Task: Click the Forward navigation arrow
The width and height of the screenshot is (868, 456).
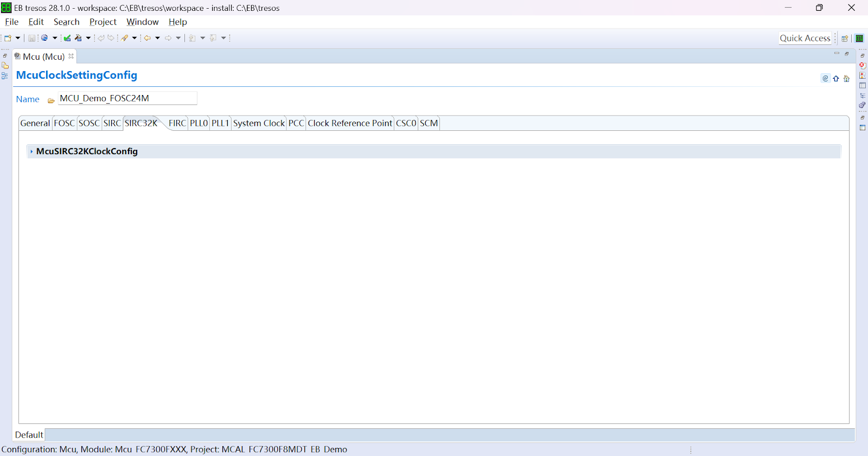Action: [x=168, y=38]
